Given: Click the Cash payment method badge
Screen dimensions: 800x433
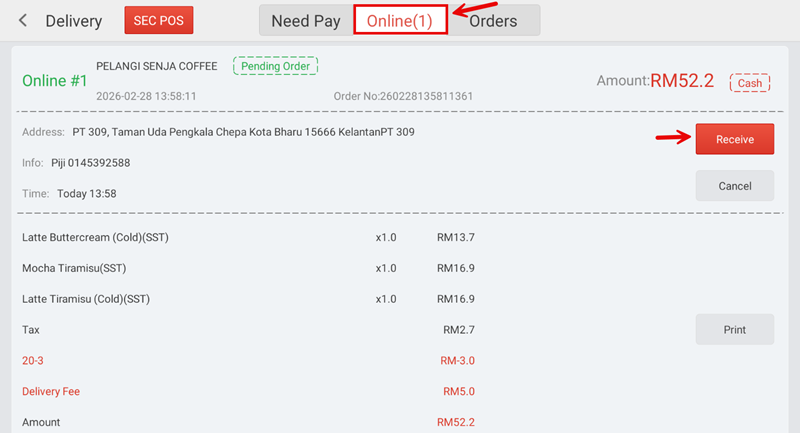Looking at the screenshot, I should tap(749, 84).
